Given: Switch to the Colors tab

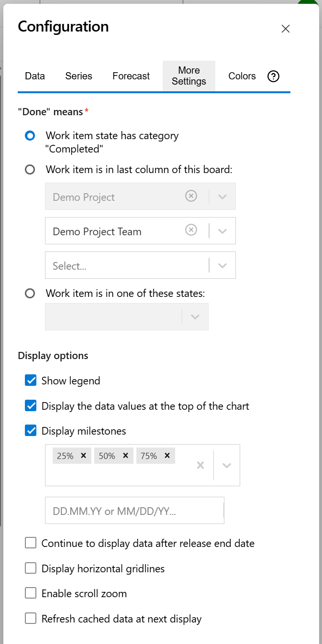Looking at the screenshot, I should tap(242, 76).
